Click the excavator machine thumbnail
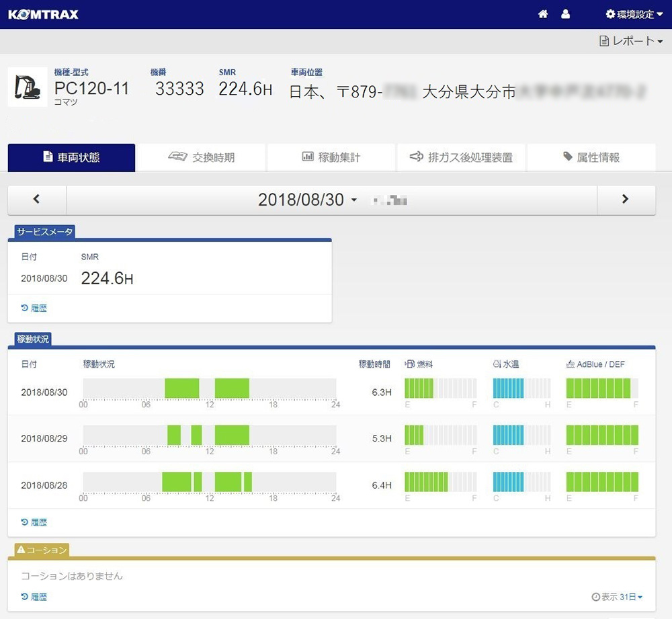672x619 pixels. point(28,87)
